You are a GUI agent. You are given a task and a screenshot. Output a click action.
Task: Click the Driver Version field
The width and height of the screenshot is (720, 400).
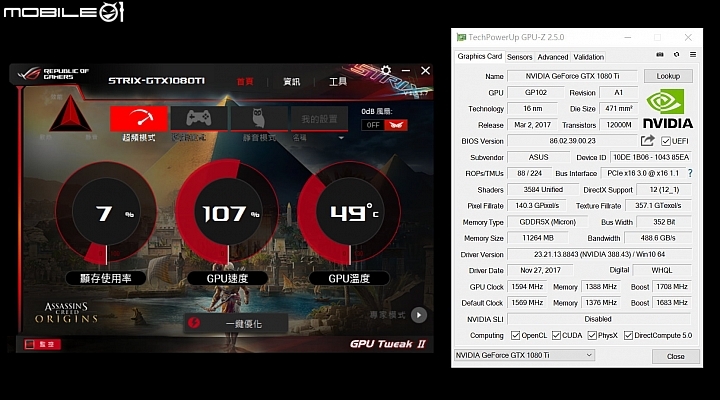(x=600, y=254)
